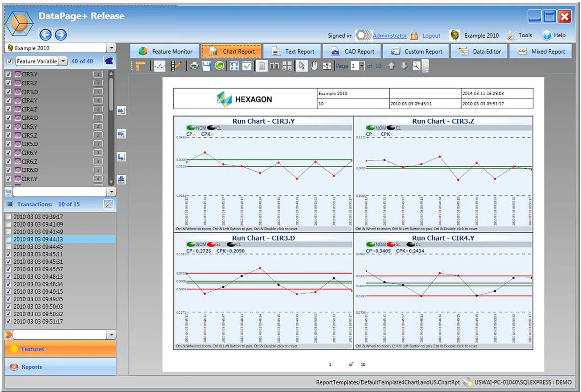Screen dimensions: 581x392
Task: Click Example 2010 in header bar
Action: coord(481,35)
